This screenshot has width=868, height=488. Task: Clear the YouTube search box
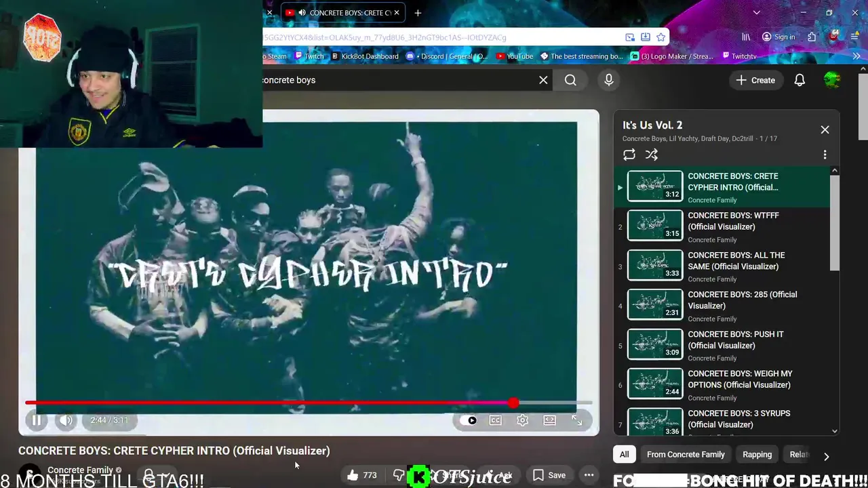543,80
